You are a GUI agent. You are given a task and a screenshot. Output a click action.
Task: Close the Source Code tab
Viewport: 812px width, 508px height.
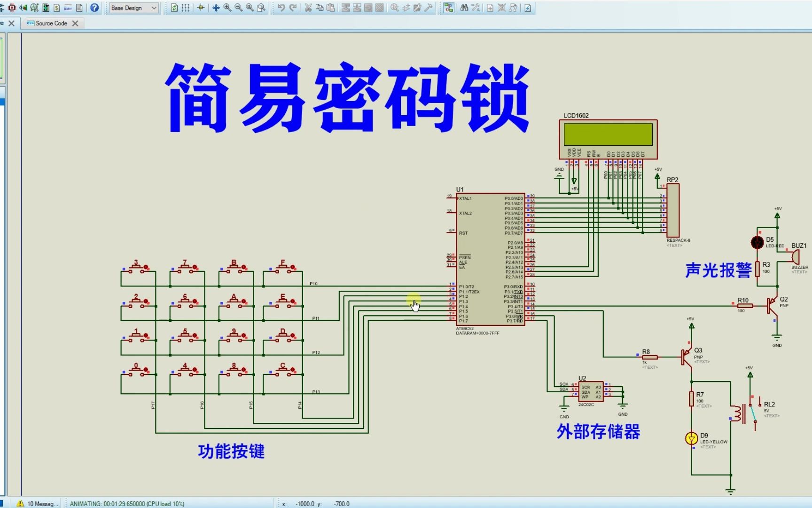tap(75, 23)
